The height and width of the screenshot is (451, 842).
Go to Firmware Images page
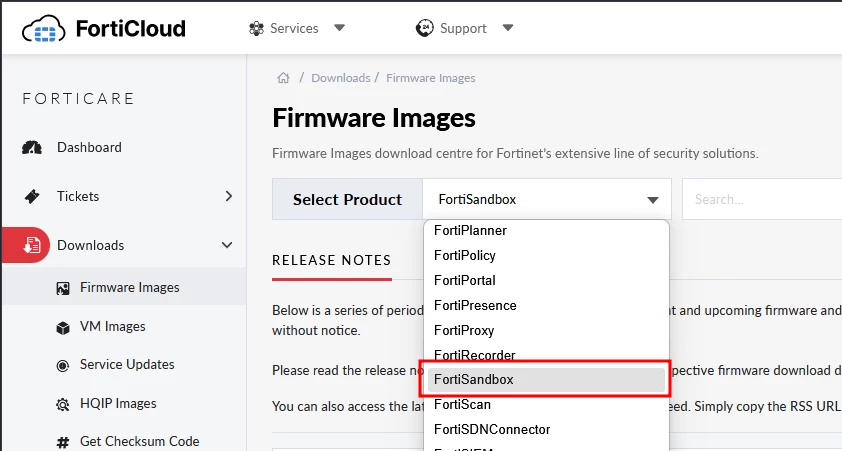pos(129,288)
